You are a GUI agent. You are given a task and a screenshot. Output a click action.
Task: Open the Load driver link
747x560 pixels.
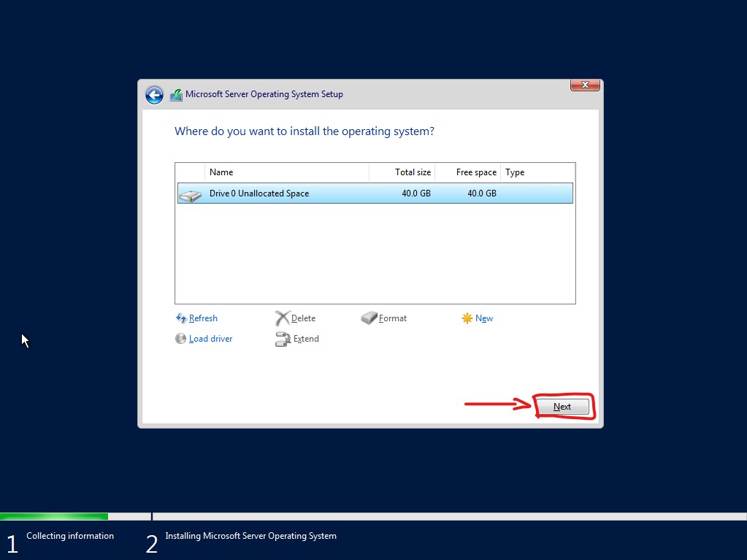coord(210,339)
